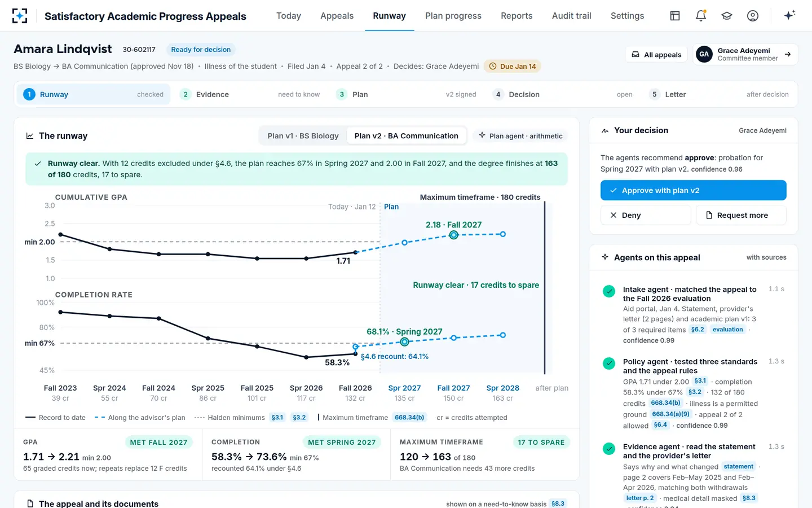The width and height of the screenshot is (812, 508).
Task: Open step 5 Letter
Action: 720,94
